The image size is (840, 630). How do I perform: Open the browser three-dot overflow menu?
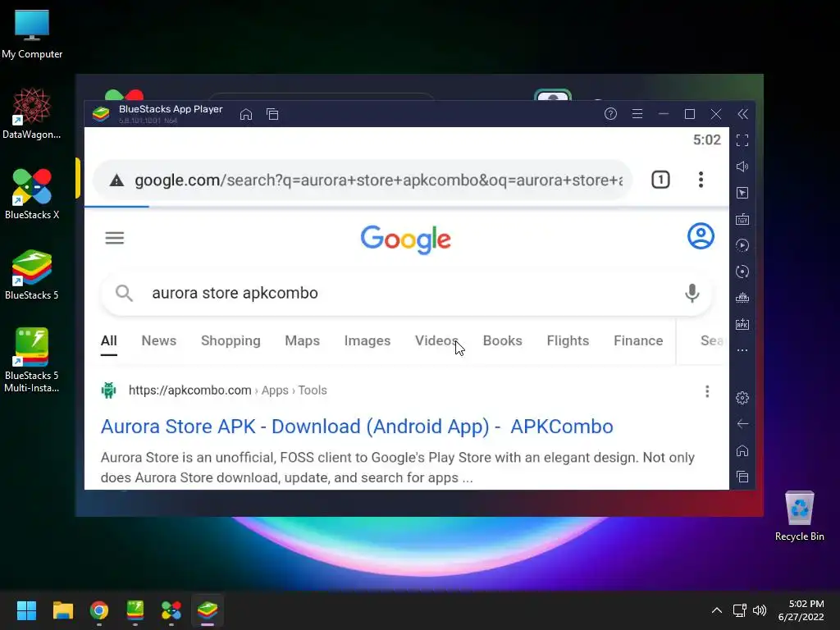tap(701, 180)
